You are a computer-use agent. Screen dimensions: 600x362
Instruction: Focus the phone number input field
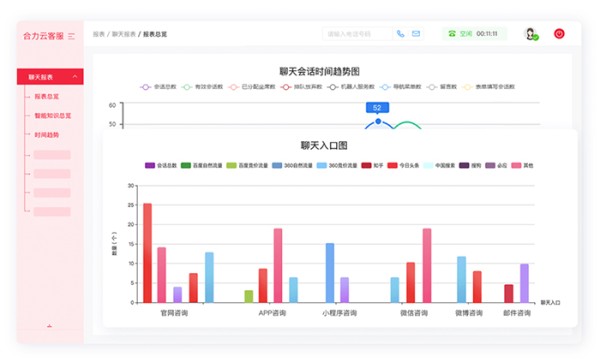pyautogui.click(x=357, y=34)
